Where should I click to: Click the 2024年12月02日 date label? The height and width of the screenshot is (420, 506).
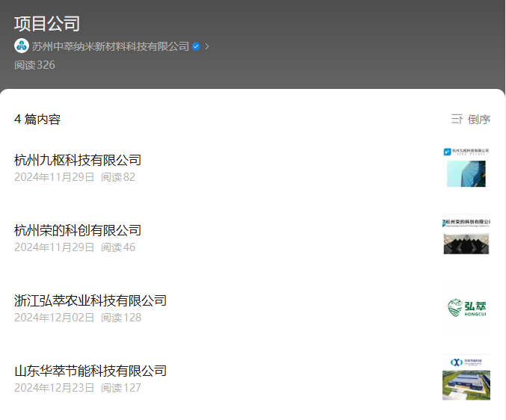click(55, 318)
